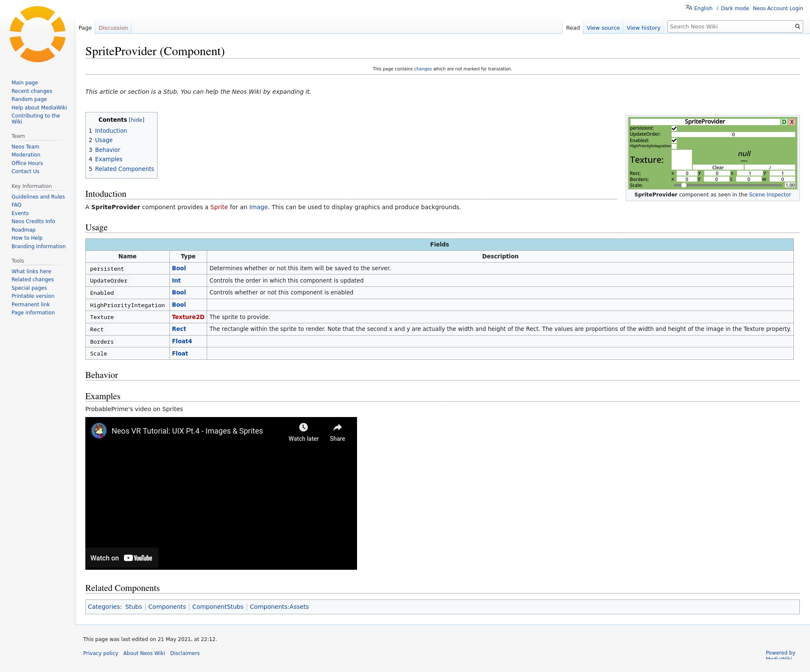The height and width of the screenshot is (672, 810).
Task: Follow the Scene Inspector link
Action: [770, 195]
